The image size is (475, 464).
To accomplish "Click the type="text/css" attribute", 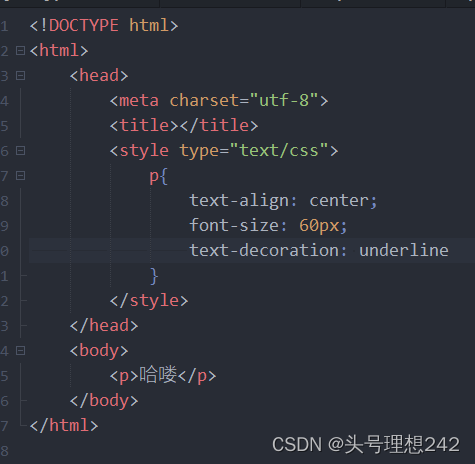I will pos(254,151).
